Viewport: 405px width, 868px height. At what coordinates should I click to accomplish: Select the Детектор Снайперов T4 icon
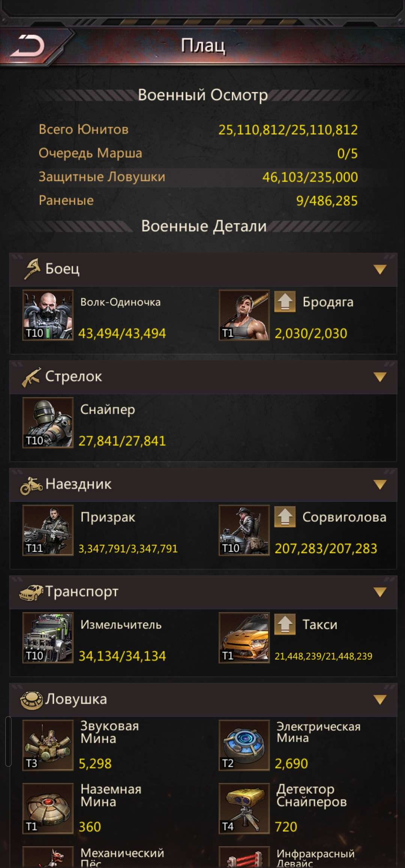tap(244, 808)
